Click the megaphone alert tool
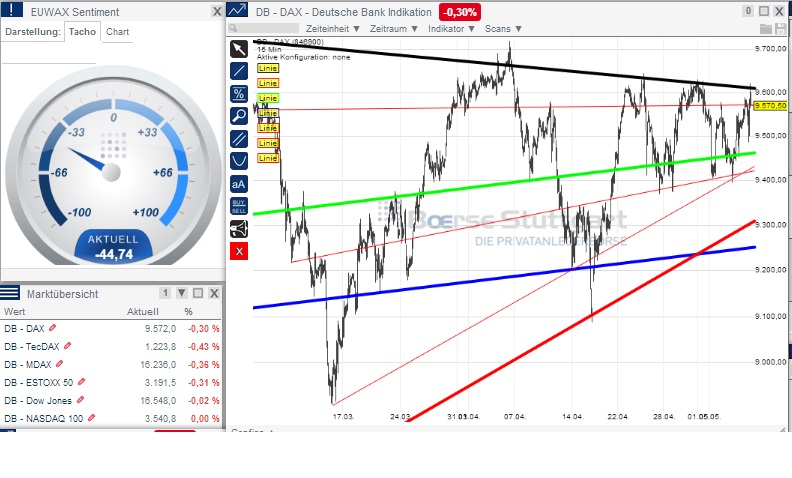This screenshot has width=792, height=478. (239, 229)
